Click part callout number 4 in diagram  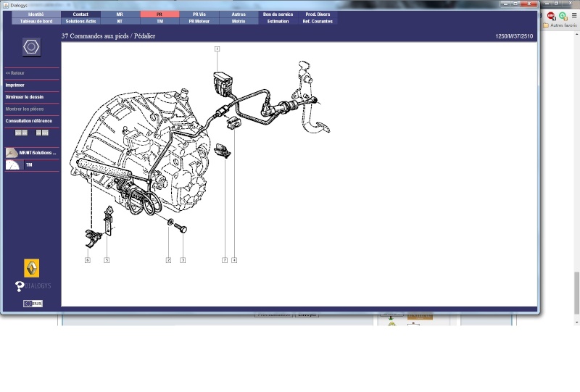(x=234, y=260)
